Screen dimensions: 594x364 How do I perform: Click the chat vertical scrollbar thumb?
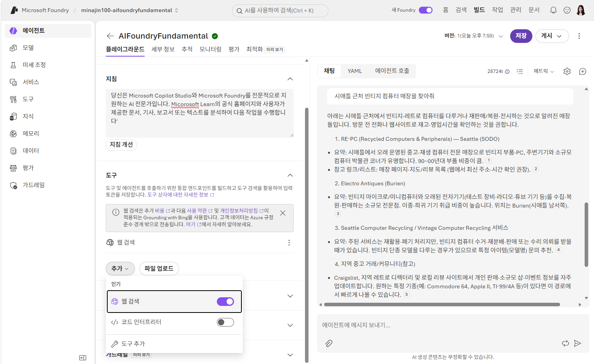tap(586, 234)
